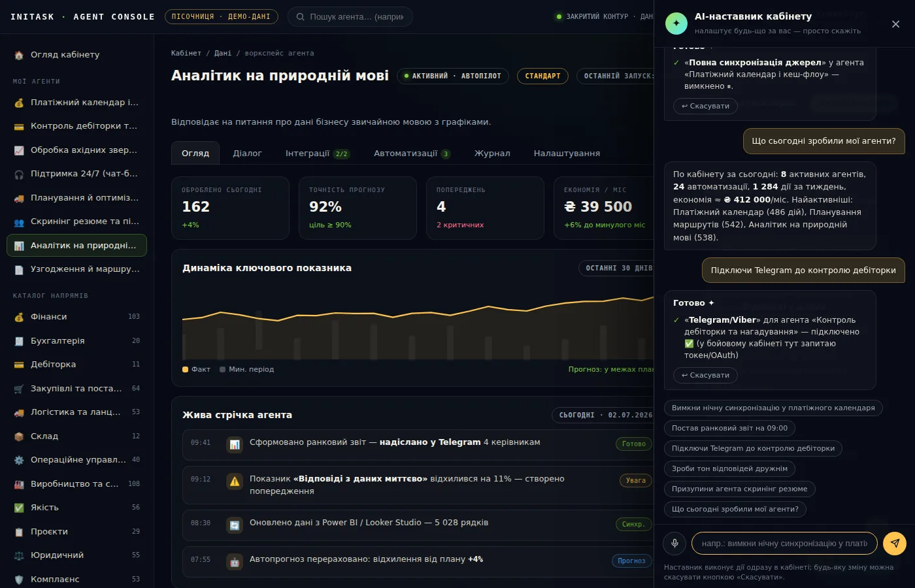Click Стандарт plan badge

(542, 76)
